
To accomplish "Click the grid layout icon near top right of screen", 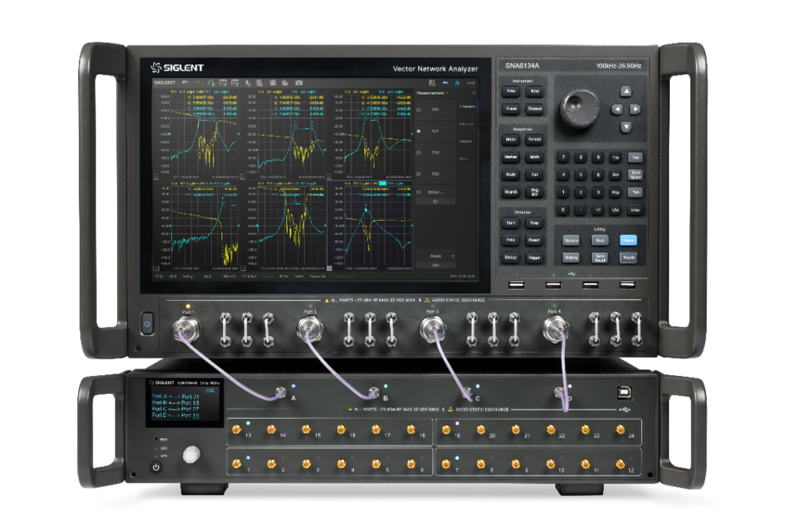I will point(432,83).
